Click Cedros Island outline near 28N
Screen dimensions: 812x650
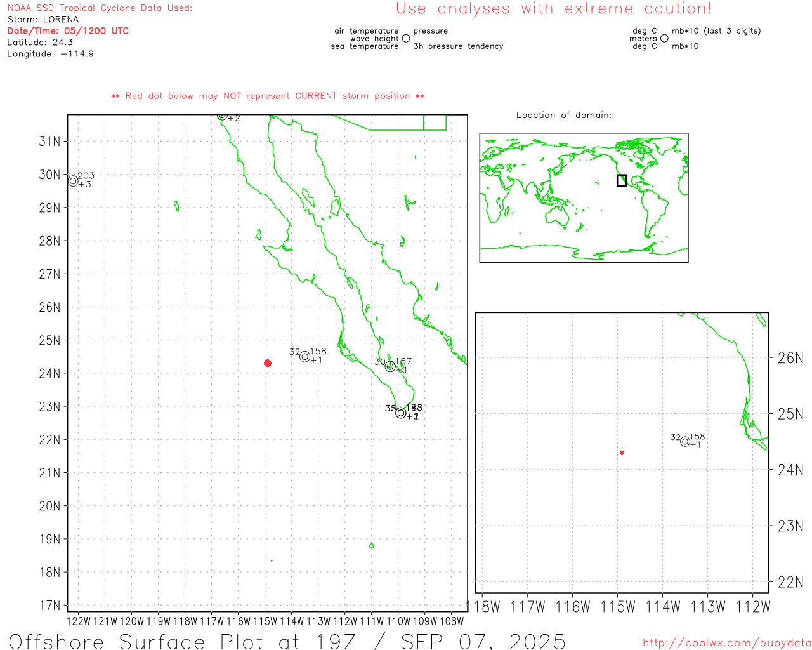(258, 234)
